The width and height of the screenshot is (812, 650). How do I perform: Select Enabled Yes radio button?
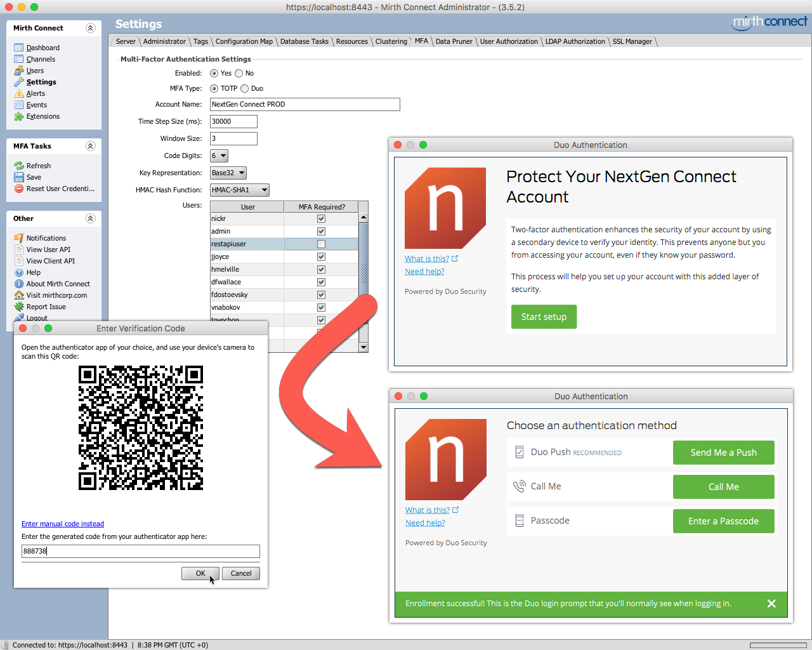[x=214, y=73]
